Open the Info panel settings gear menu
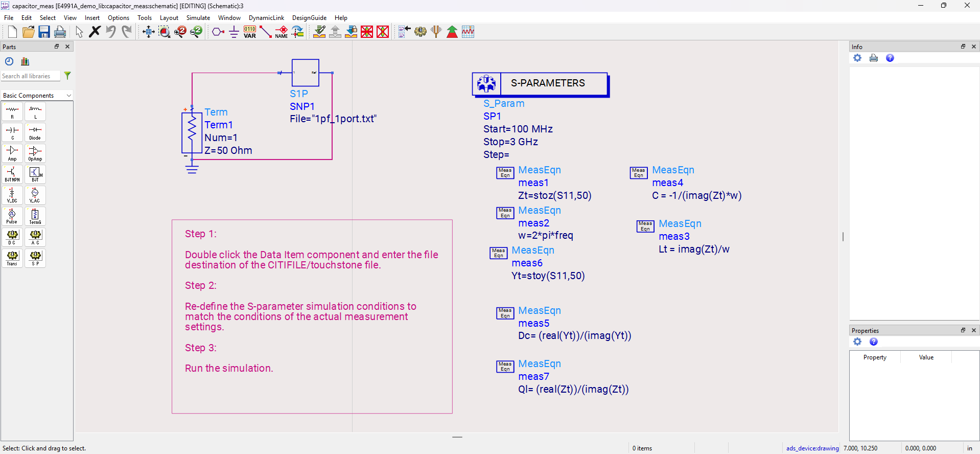 pos(857,58)
